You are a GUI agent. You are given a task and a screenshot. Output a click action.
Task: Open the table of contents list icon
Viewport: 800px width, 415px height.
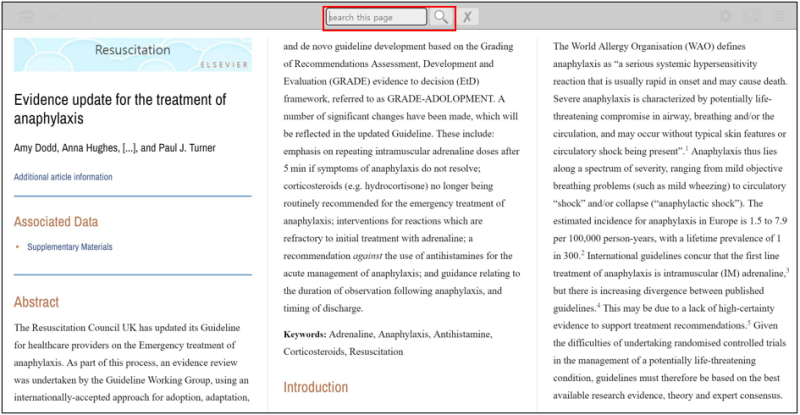[x=778, y=16]
